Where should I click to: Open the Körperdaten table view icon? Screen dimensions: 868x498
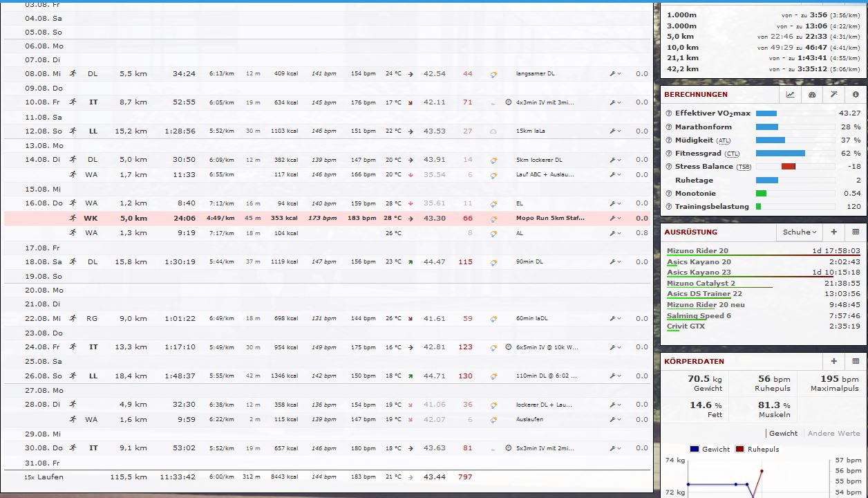point(856,361)
